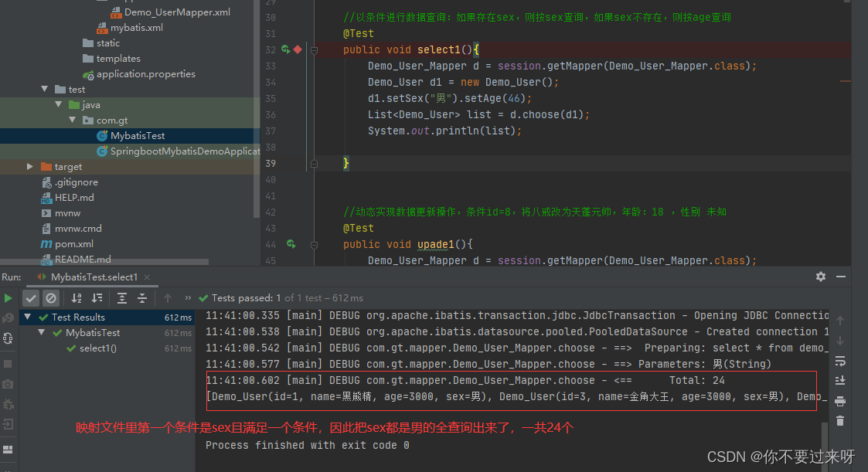Toggle auto-test rerun icon
The height and width of the screenshot is (472, 868).
8,338
